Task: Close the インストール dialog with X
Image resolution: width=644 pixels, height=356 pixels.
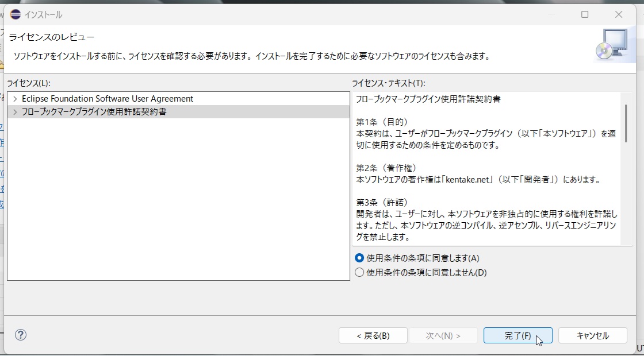Action: 619,14
